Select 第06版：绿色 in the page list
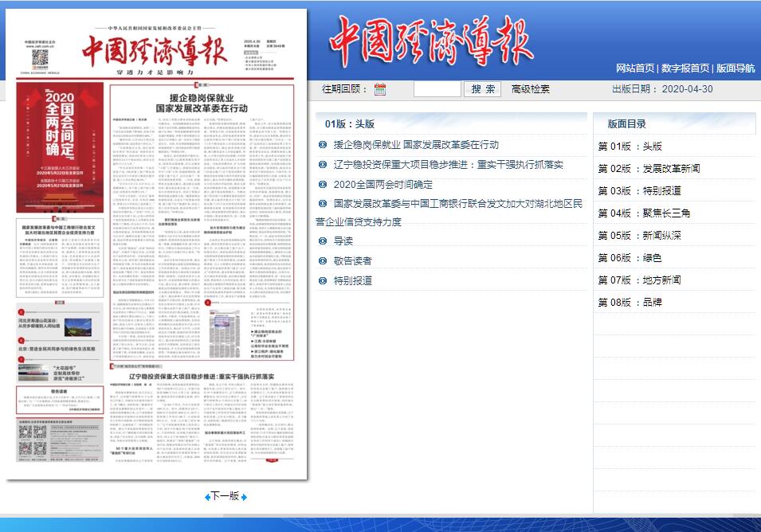Screen dimensions: 761x532 click(630, 258)
